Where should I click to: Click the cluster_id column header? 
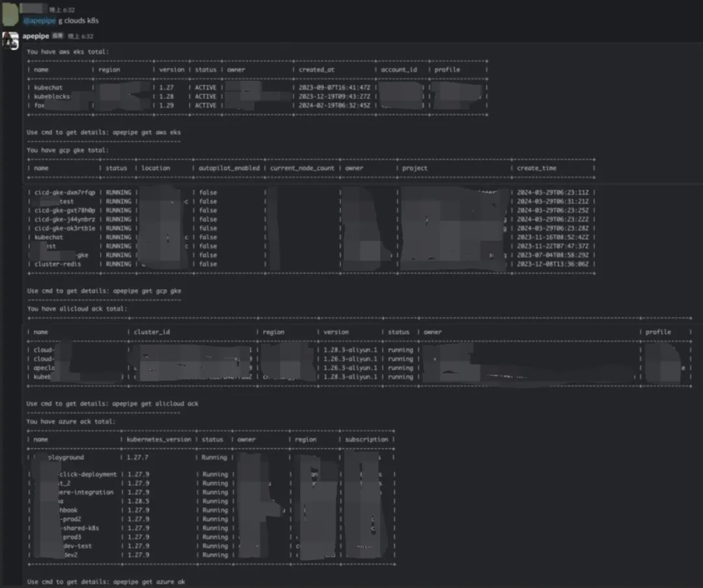(152, 332)
